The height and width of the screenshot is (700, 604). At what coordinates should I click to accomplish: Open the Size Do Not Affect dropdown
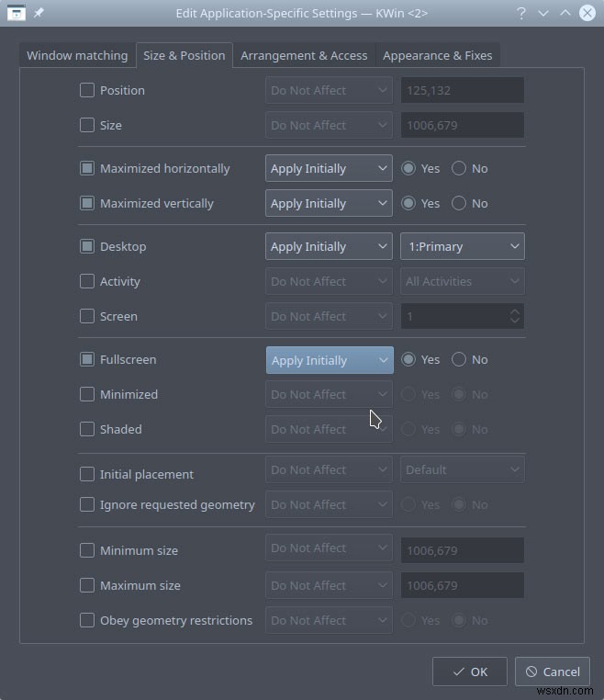[329, 125]
